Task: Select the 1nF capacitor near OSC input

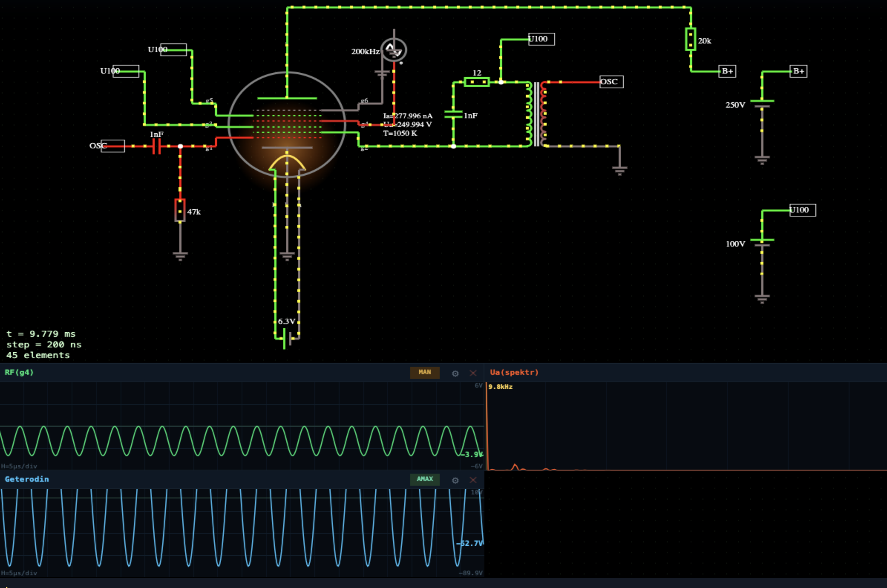Action: pos(157,146)
